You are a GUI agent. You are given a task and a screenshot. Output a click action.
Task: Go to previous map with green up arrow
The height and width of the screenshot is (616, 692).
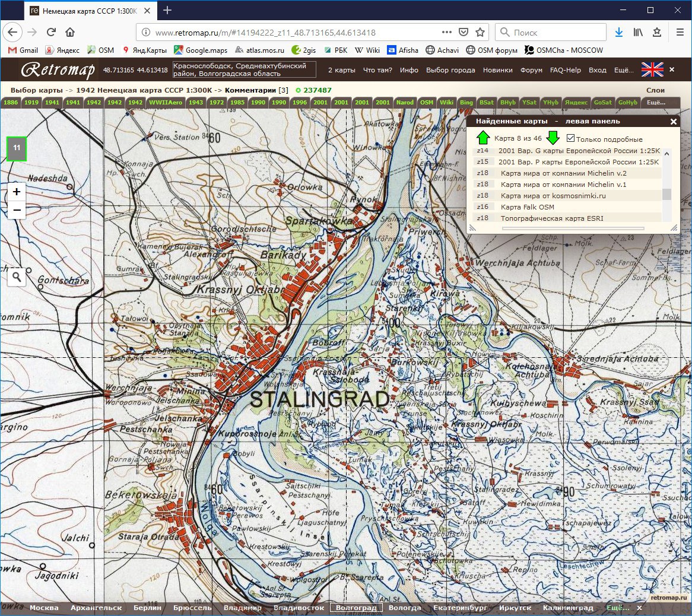click(483, 138)
